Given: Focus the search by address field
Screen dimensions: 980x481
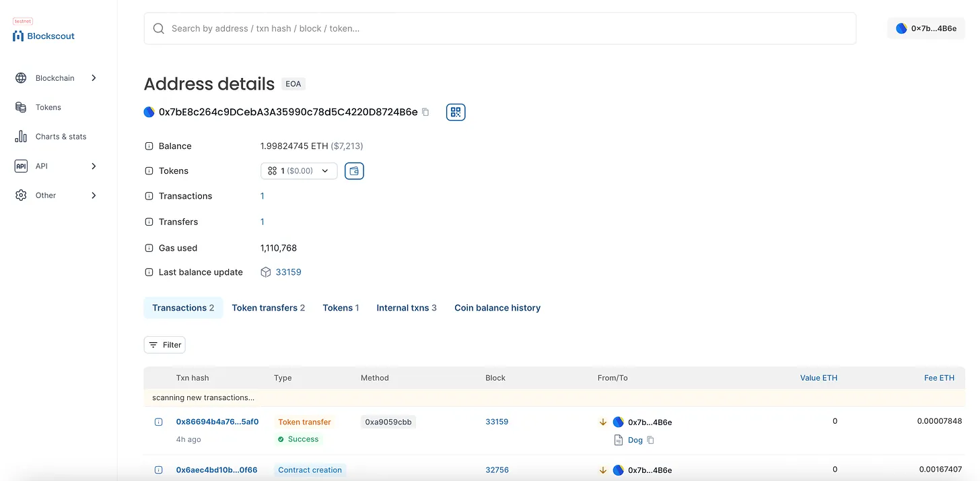Looking at the screenshot, I should tap(500, 28).
